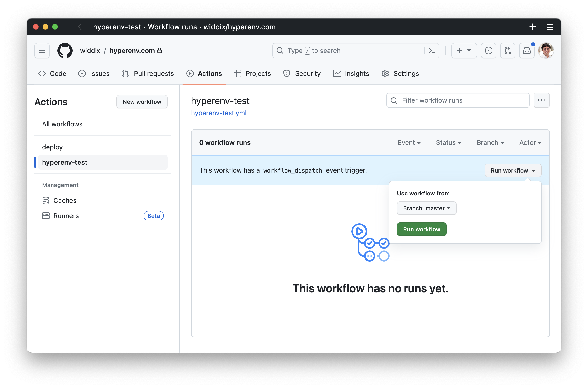The width and height of the screenshot is (588, 388).
Task: Click the All workflows menu item
Action: 62,124
